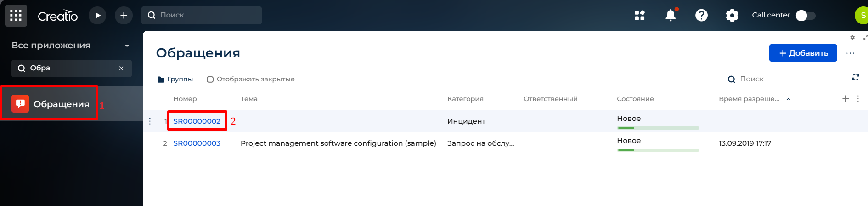Click the Добавить button
This screenshot has height=206, width=868.
[803, 53]
